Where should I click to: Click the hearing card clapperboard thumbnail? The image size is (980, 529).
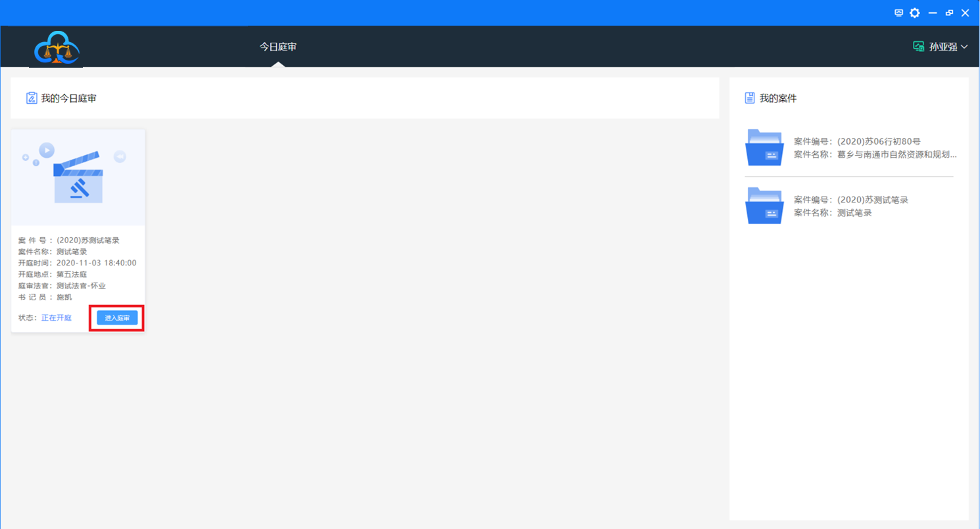click(78, 177)
